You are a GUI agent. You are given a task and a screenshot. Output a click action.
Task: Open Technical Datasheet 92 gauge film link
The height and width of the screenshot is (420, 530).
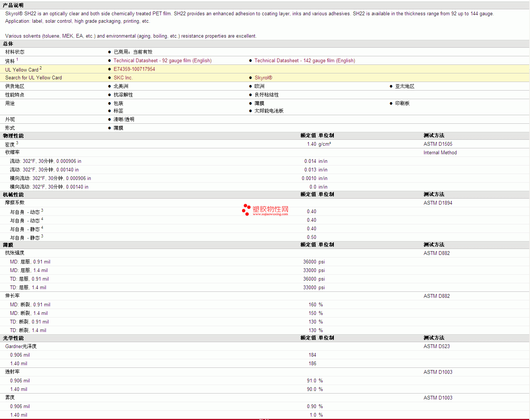(162, 61)
